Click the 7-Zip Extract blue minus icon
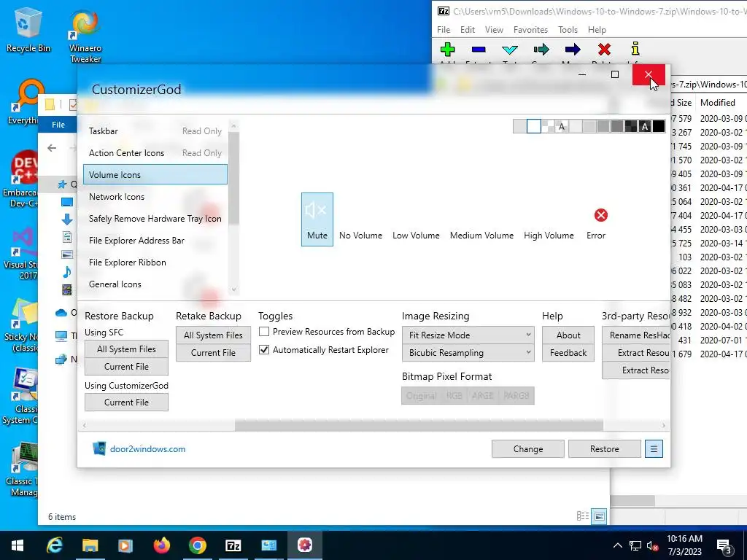The image size is (747, 560). pyautogui.click(x=479, y=49)
